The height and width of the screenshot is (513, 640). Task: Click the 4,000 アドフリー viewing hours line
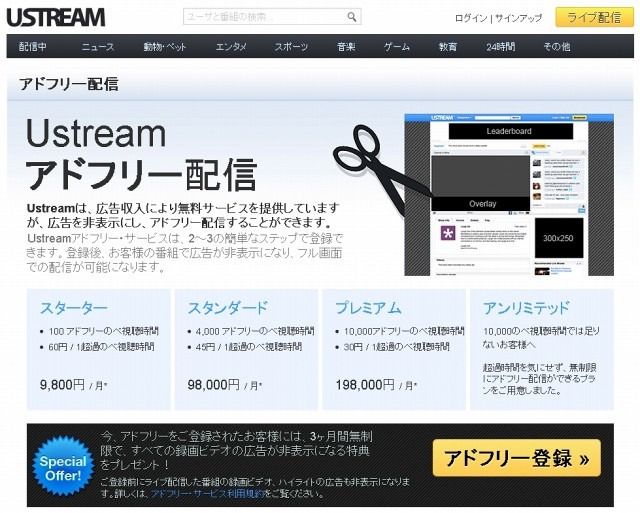(x=255, y=331)
